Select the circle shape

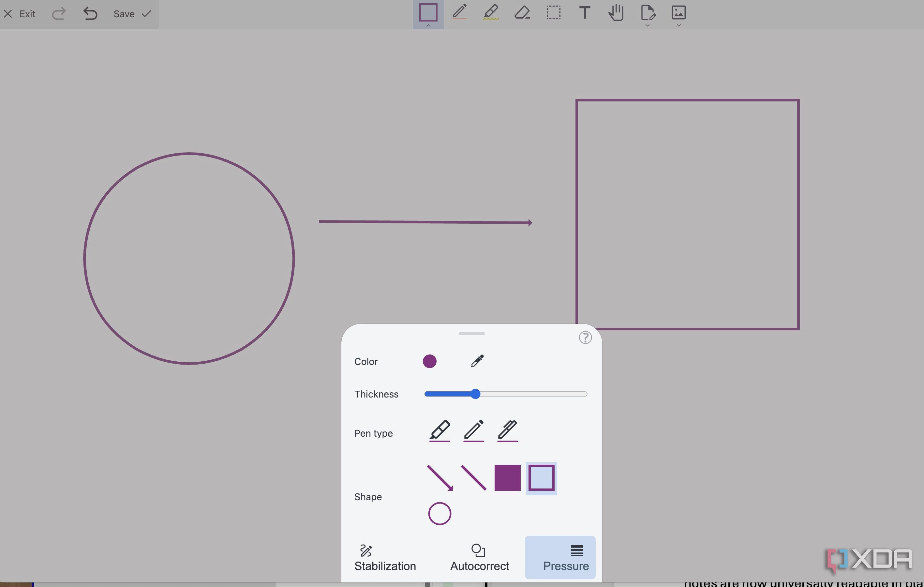pyautogui.click(x=440, y=513)
